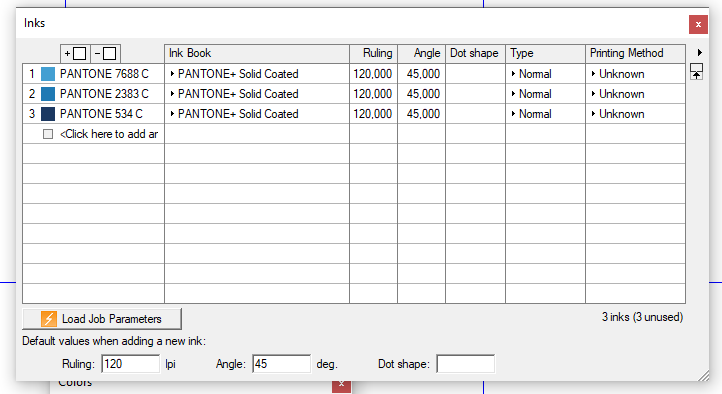Click the Ruling column header
The width and height of the screenshot is (722, 394).
[373, 53]
